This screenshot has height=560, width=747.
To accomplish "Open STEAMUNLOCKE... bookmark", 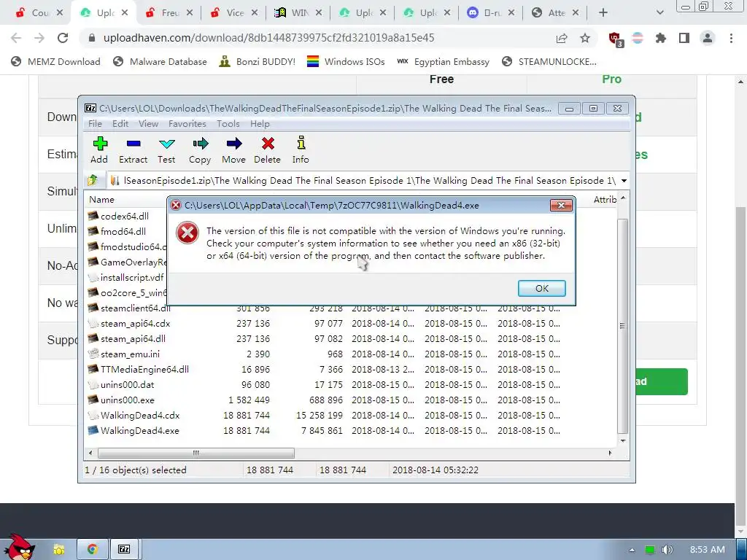I will [549, 61].
